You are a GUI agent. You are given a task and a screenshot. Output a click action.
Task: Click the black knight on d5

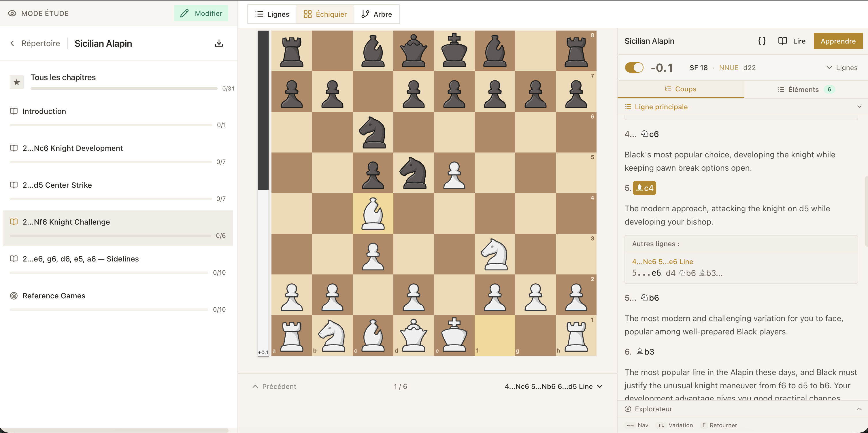click(413, 173)
